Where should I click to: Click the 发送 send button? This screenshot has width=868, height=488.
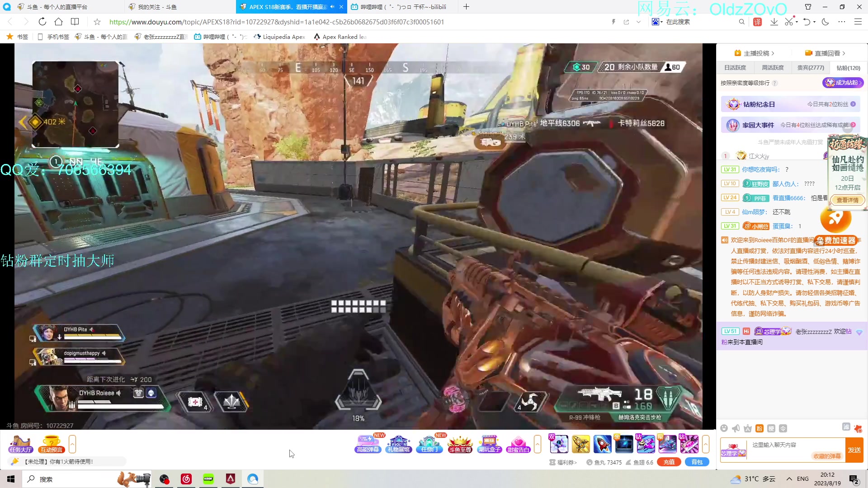click(x=854, y=450)
